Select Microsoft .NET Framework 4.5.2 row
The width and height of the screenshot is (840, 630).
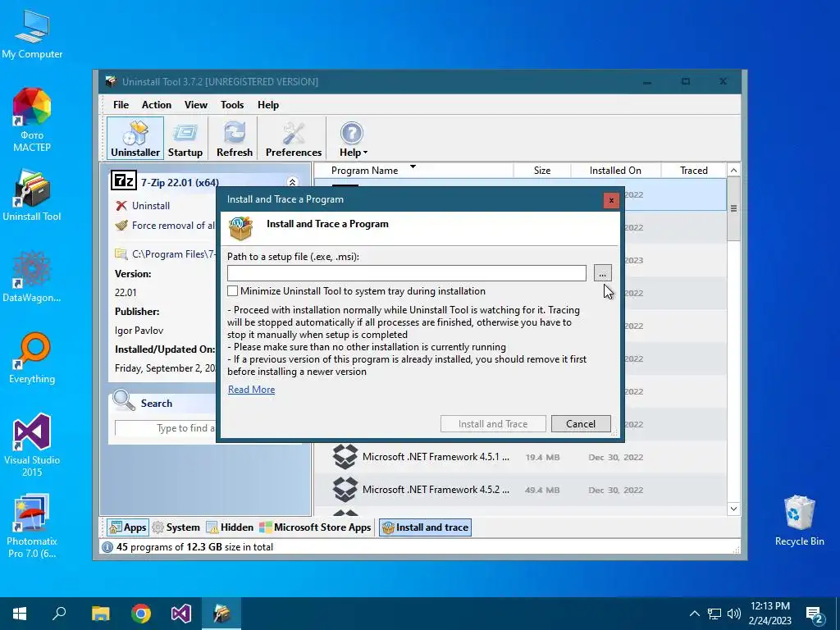(519, 490)
